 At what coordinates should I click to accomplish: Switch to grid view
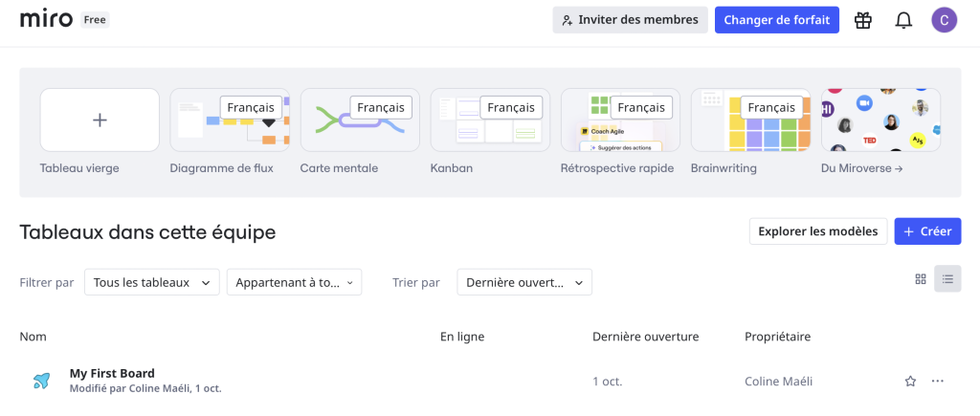tap(921, 279)
